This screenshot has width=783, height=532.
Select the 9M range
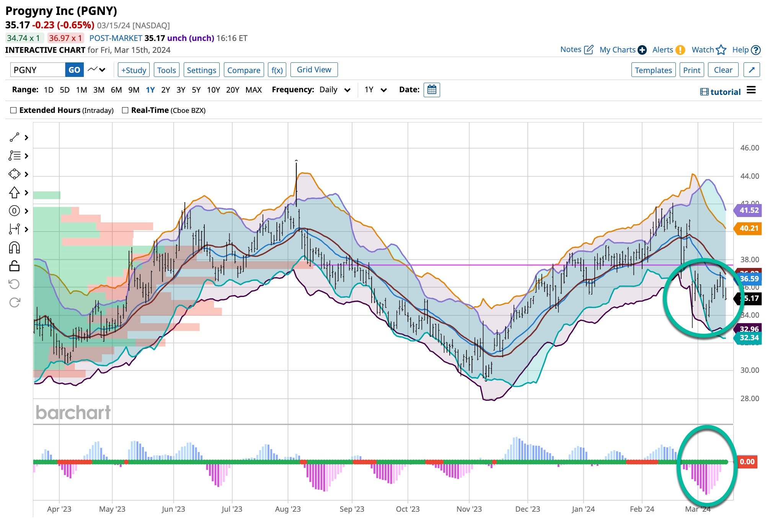point(134,90)
